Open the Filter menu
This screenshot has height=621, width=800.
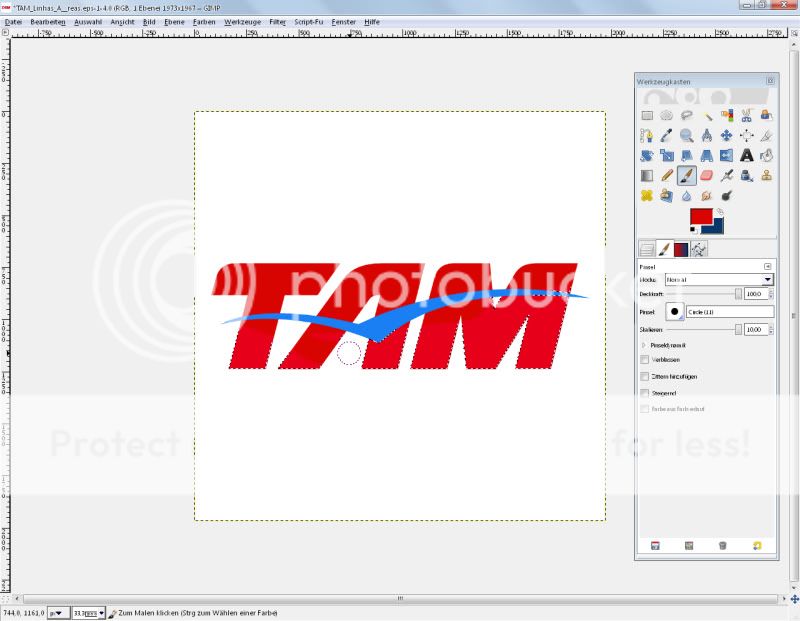277,21
